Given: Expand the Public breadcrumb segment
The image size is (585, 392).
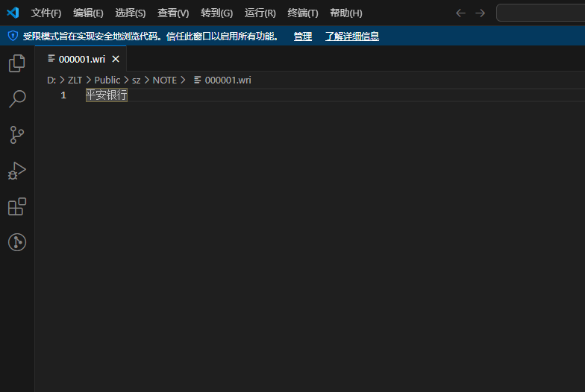Looking at the screenshot, I should coord(107,80).
